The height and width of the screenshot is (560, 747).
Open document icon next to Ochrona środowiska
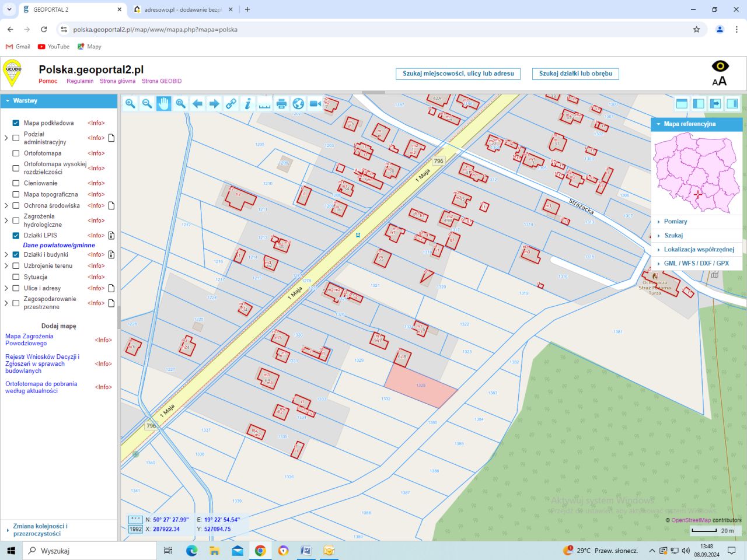(111, 206)
